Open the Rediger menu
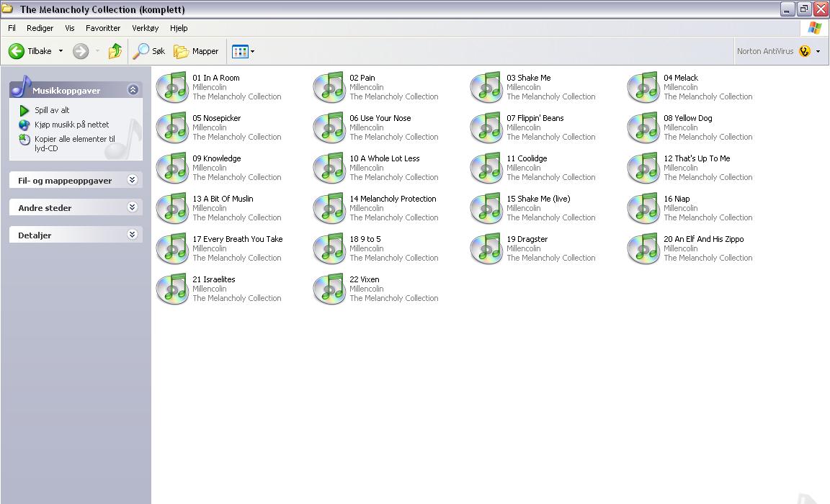Image resolution: width=830 pixels, height=504 pixels. (x=40, y=28)
